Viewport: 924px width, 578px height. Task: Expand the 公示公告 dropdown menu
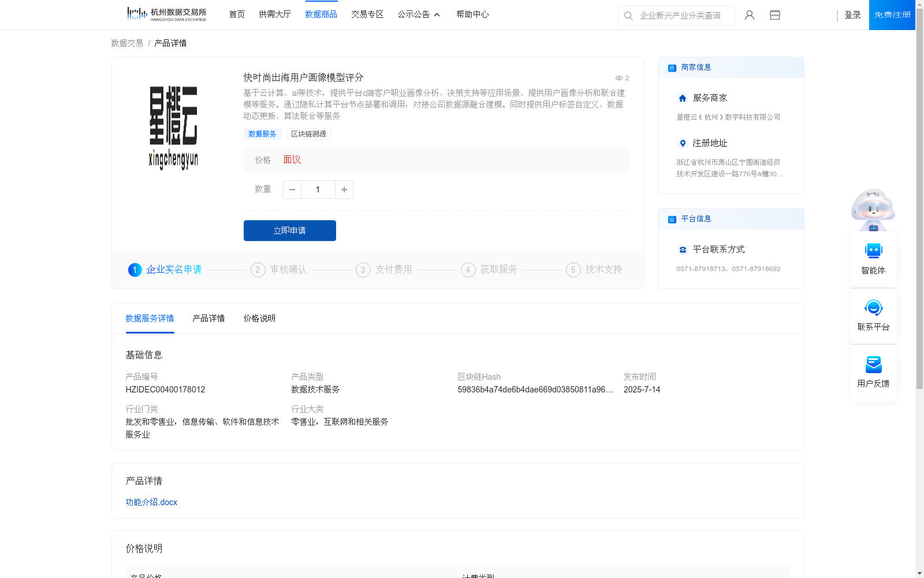click(x=419, y=14)
